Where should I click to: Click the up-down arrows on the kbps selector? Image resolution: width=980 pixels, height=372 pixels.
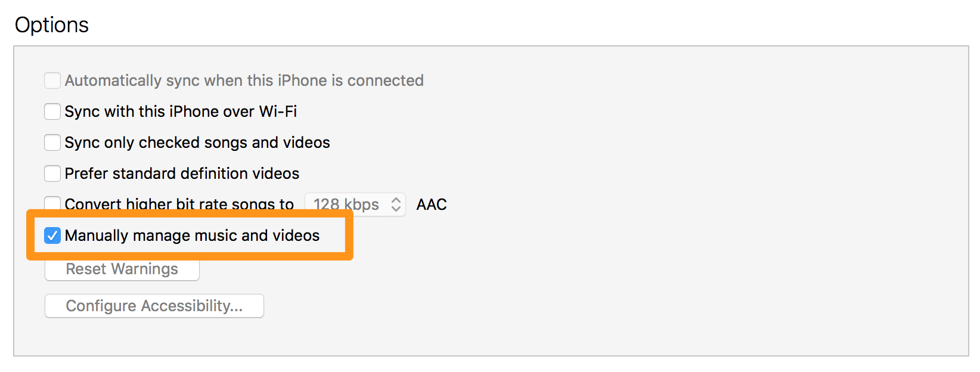point(396,204)
